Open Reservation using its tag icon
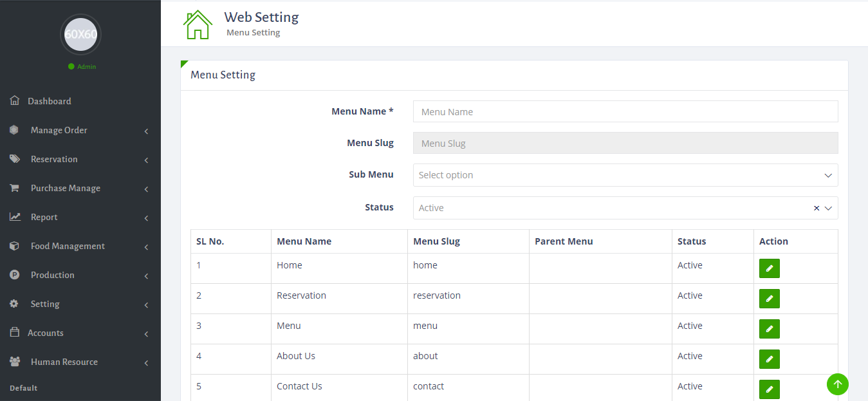868x401 pixels. coord(14,158)
